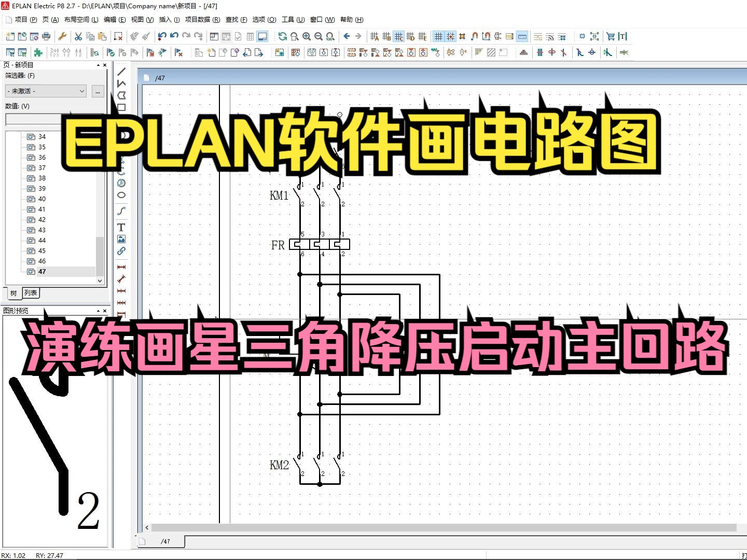The height and width of the screenshot is (560, 747).
Task: Click the KM2 contactor label
Action: 279,465
